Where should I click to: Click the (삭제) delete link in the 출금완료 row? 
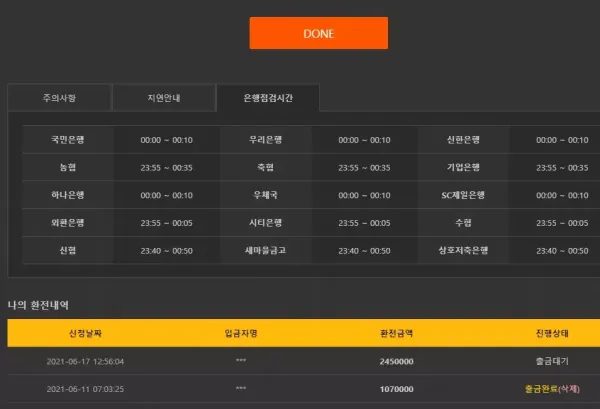[569, 389]
